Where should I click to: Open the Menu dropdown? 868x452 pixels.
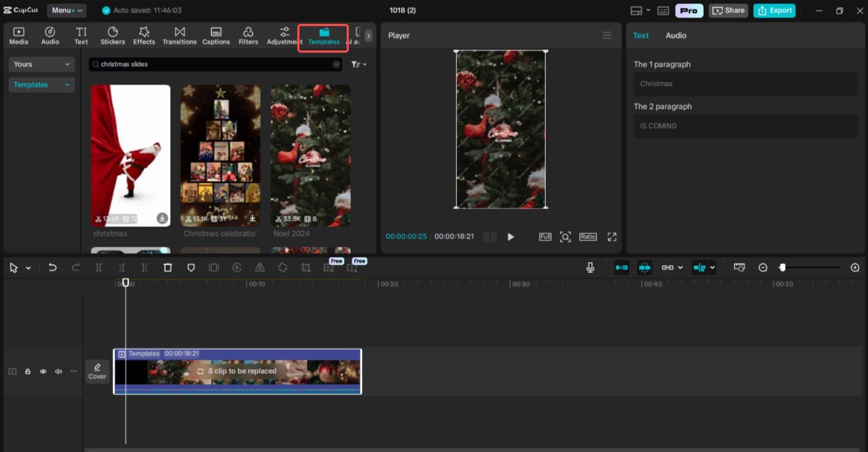click(x=67, y=11)
